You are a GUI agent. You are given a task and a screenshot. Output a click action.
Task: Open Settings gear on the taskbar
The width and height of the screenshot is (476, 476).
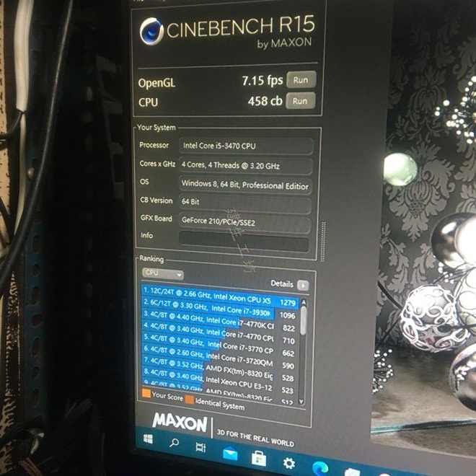[x=288, y=463]
